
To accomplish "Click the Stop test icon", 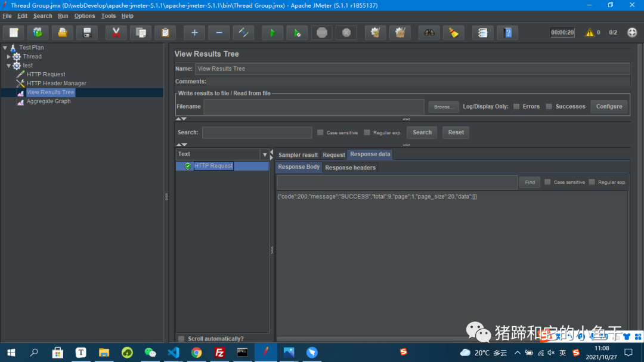I will point(322,32).
